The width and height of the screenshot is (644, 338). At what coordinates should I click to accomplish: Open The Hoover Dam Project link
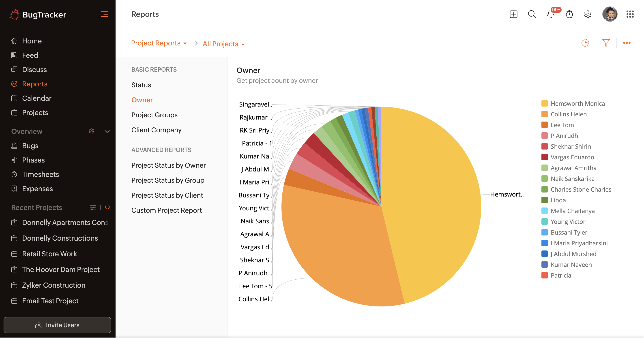61,270
